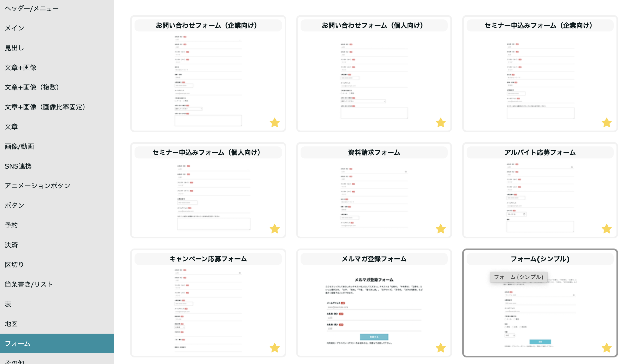Click star on キャンペーン応募フォーム card

pyautogui.click(x=275, y=348)
